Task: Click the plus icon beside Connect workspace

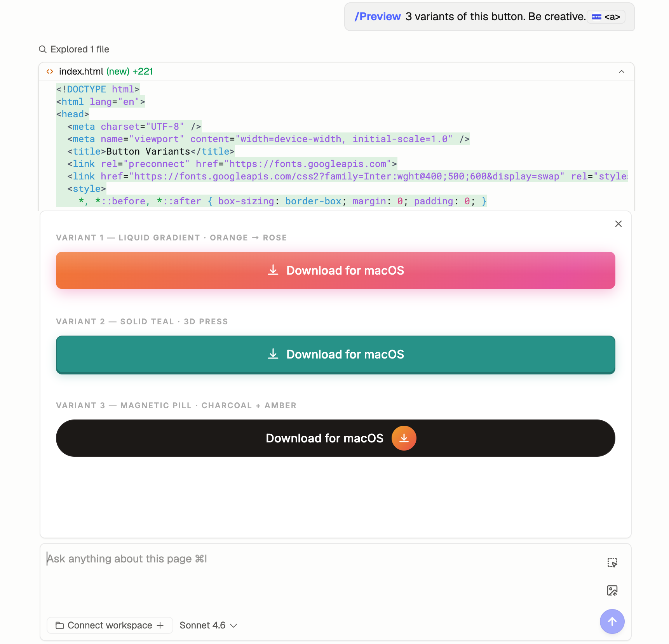Action: point(160,625)
